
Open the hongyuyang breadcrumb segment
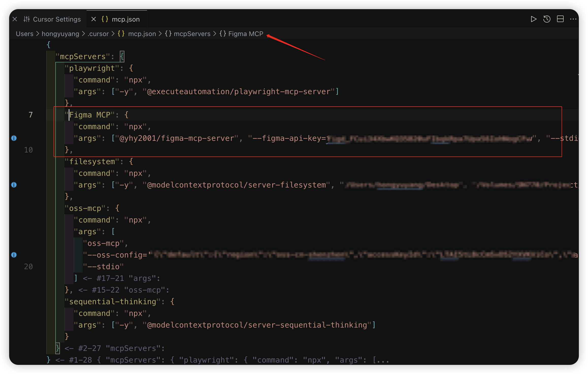[60, 34]
